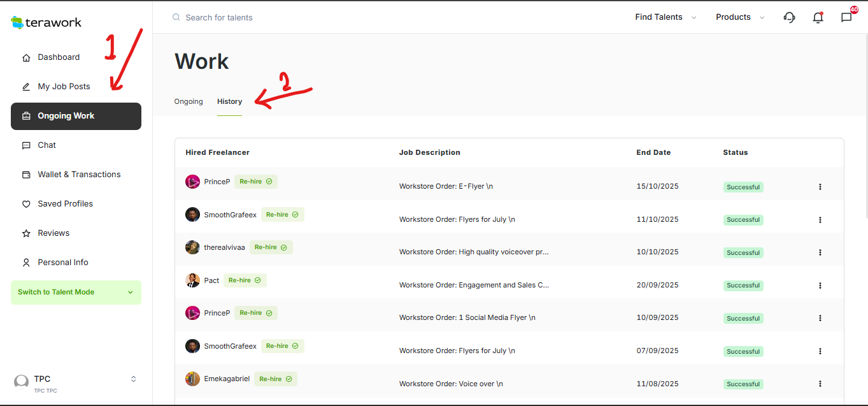Viewport: 868px width, 406px height.
Task: Click Re-hire button next to Pact
Action: [245, 280]
